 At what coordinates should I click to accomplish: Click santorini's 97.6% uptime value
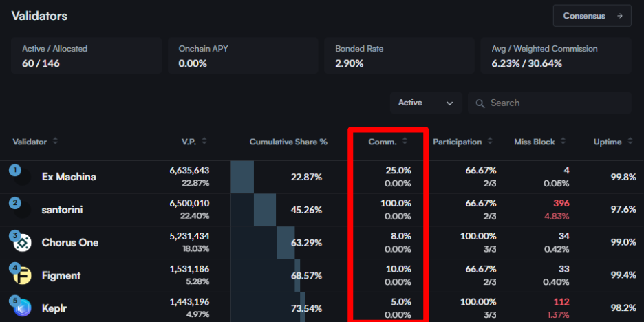pyautogui.click(x=623, y=210)
